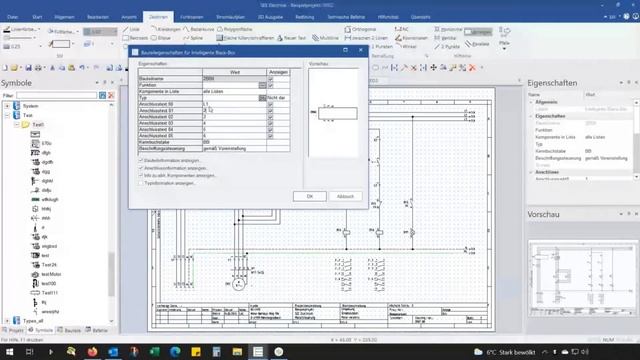Select the Rechteck drawing tool

click(x=136, y=38)
